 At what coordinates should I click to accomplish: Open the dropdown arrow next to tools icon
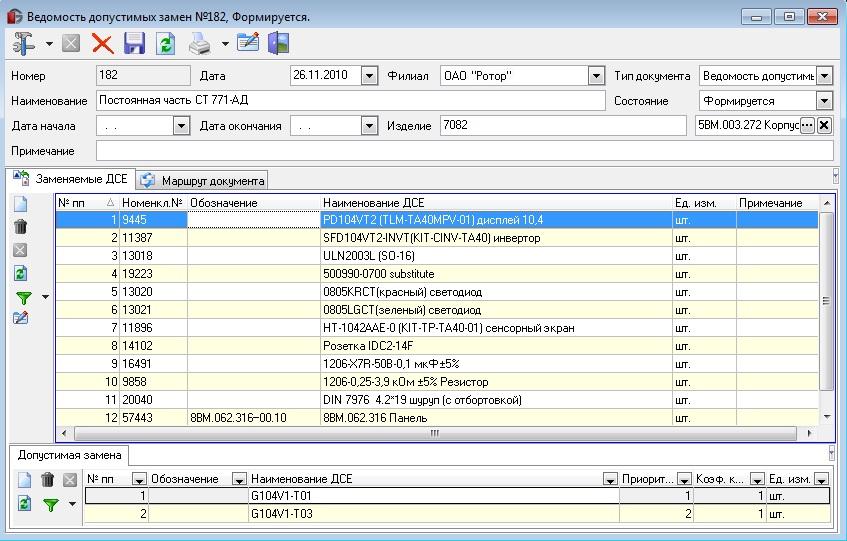pyautogui.click(x=49, y=44)
